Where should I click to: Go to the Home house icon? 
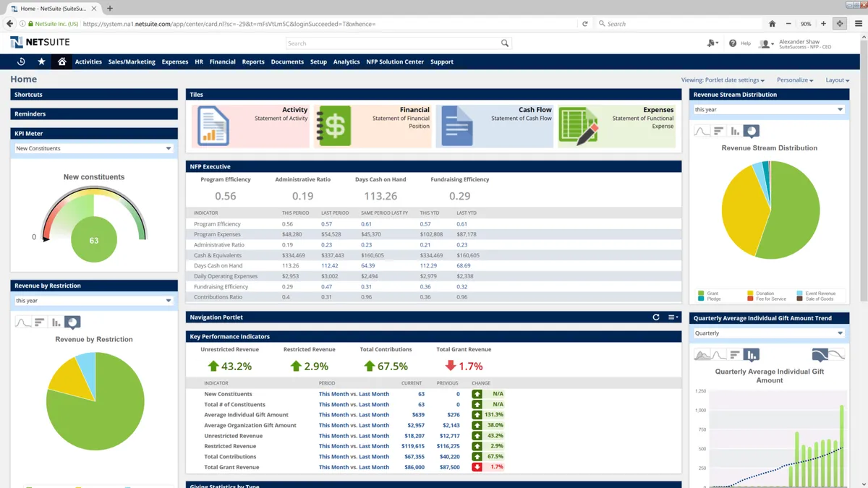pos(61,61)
